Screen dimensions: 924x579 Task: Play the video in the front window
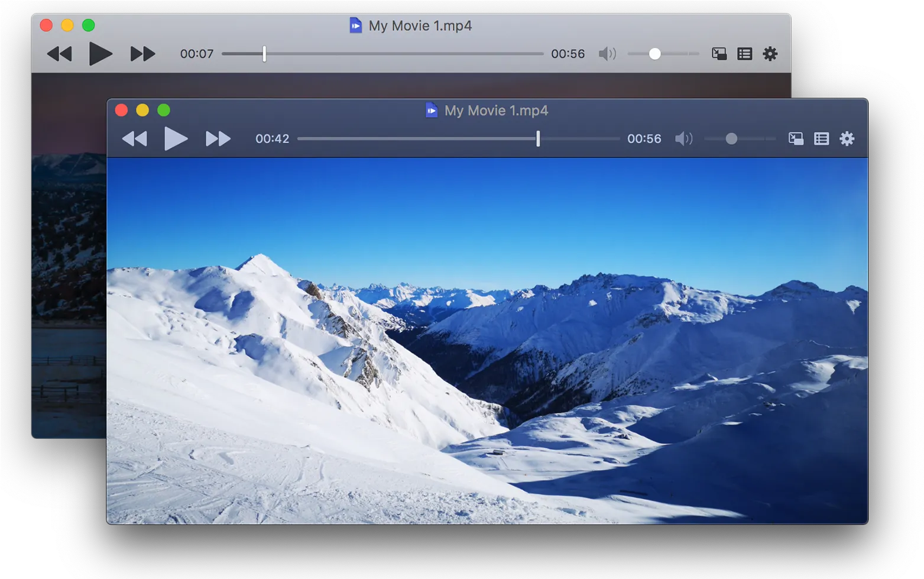176,139
